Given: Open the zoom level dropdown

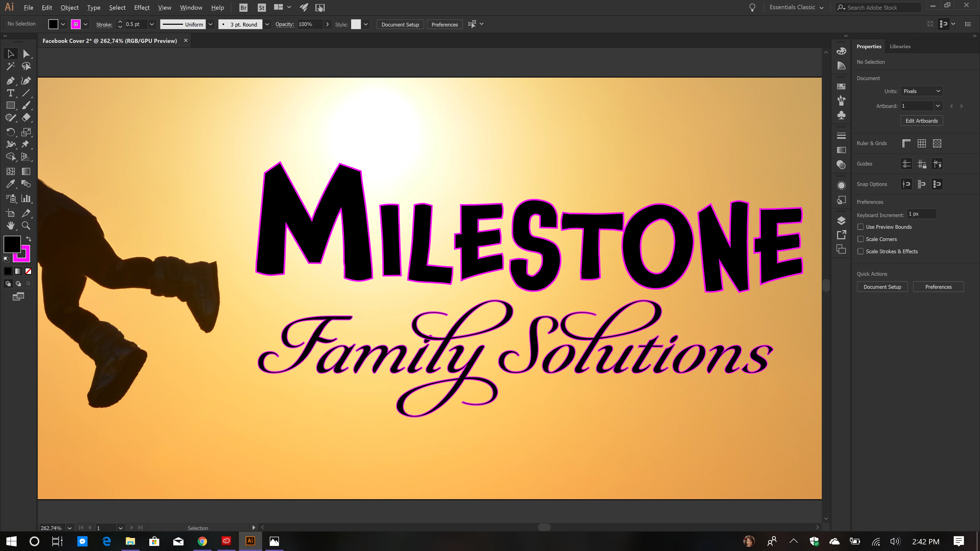Looking at the screenshot, I should pyautogui.click(x=69, y=528).
